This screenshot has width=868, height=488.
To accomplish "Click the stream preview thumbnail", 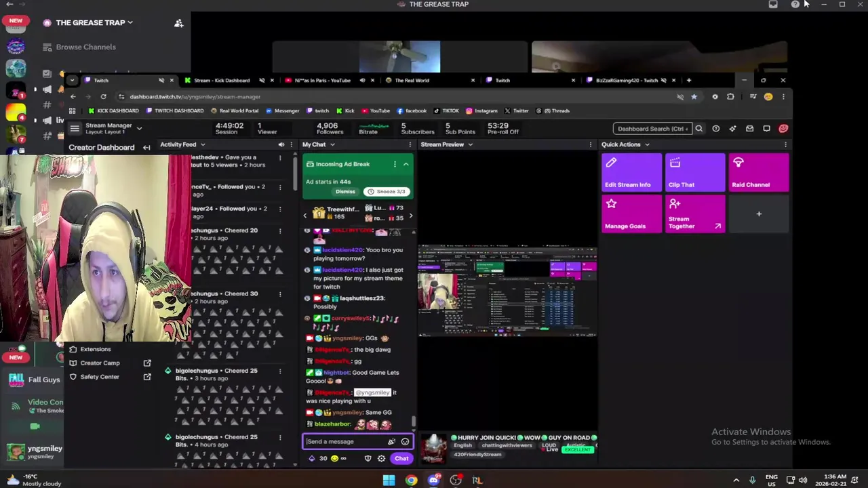I will pos(507,291).
